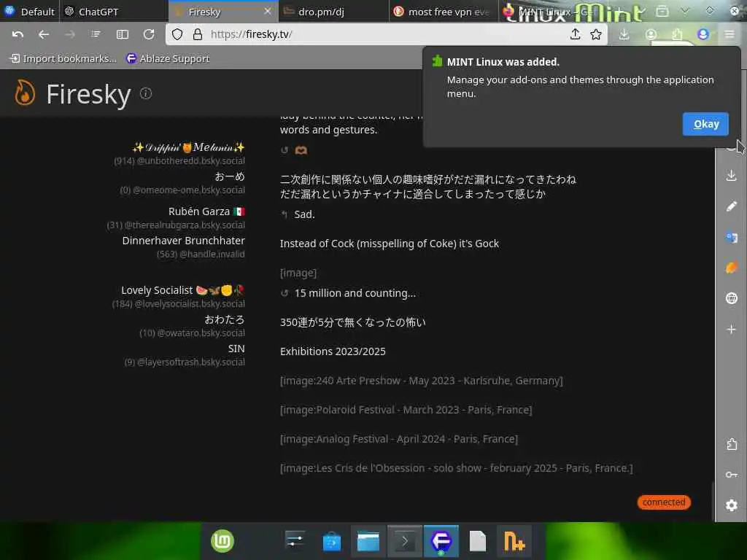Image resolution: width=747 pixels, height=560 pixels.
Task: Add a sidebar panel with plus icon
Action: (731, 330)
